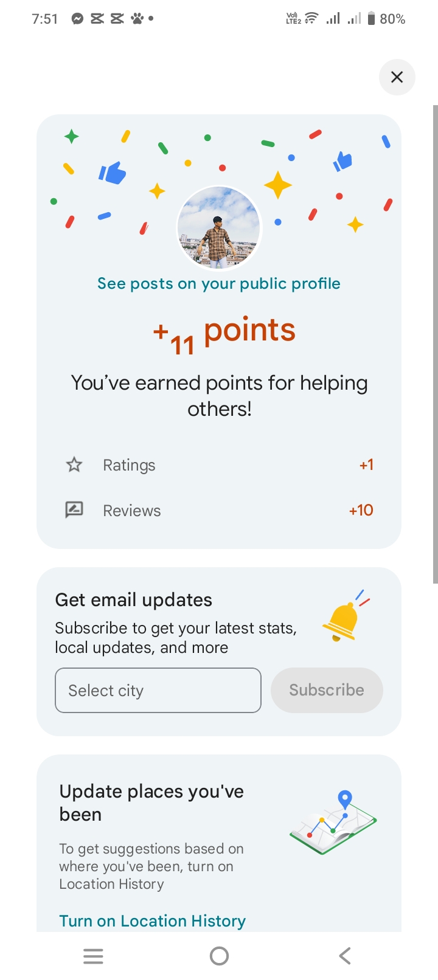Close the points earned screen

[397, 77]
